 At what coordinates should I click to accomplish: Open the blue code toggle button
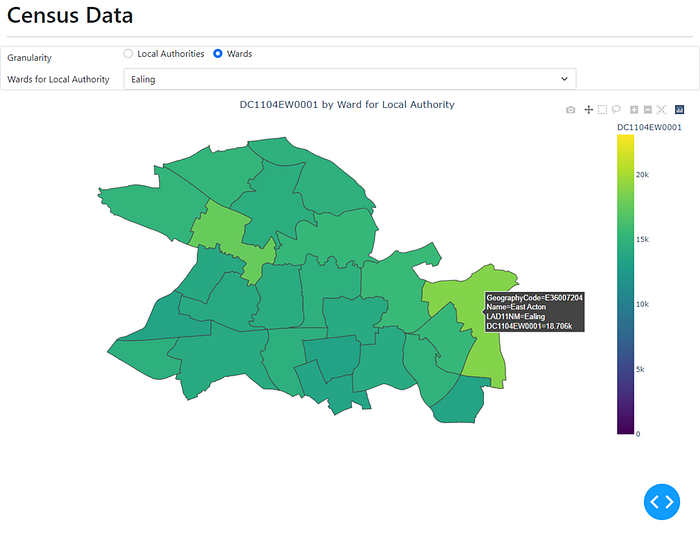pyautogui.click(x=662, y=502)
